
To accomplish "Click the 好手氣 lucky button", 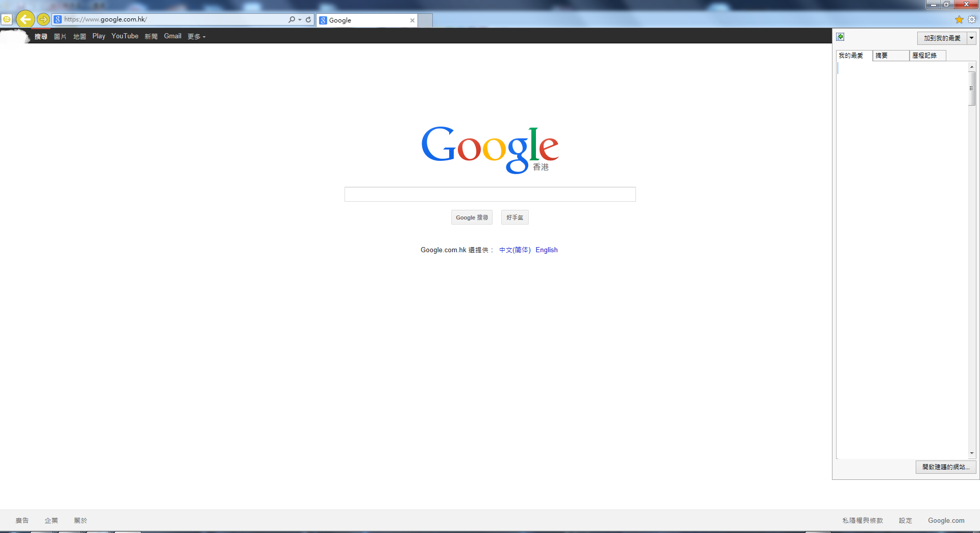I will 514,217.
